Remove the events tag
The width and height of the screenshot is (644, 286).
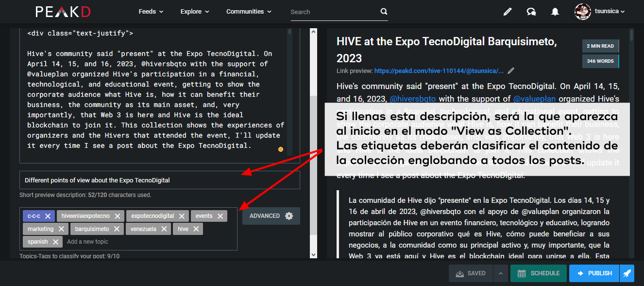tap(220, 216)
